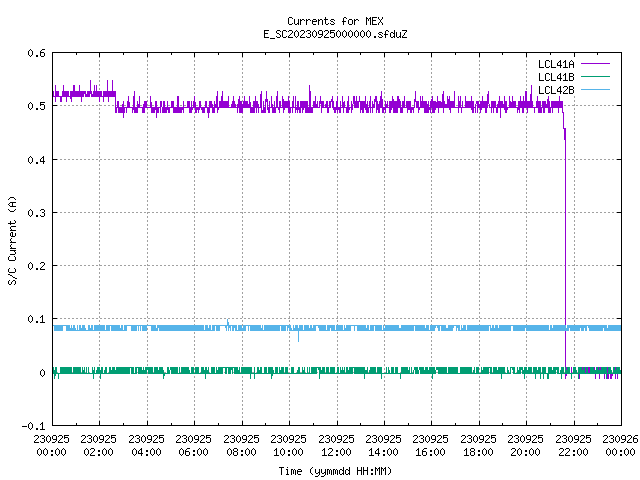
Task: Click the '230925 08:00' x-axis tick label
Action: coord(241,446)
